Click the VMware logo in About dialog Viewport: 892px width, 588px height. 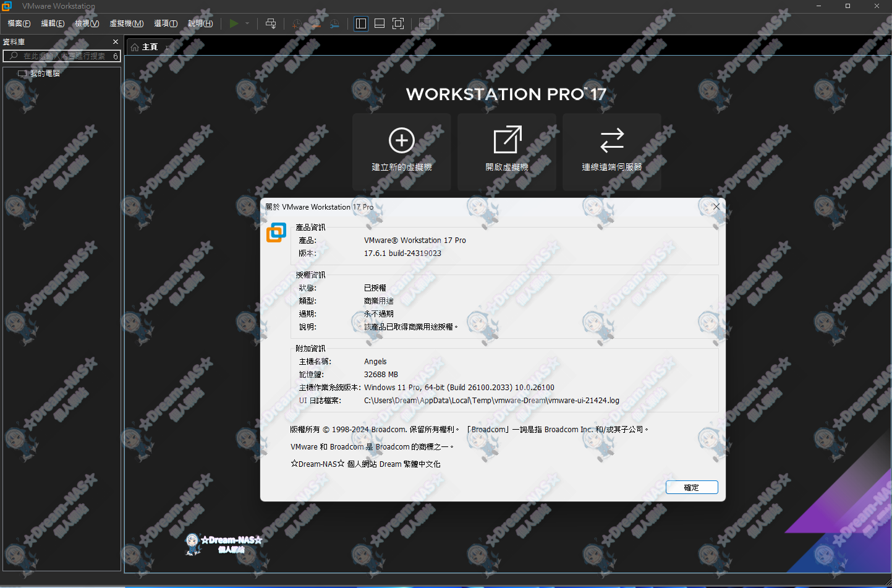tap(276, 232)
